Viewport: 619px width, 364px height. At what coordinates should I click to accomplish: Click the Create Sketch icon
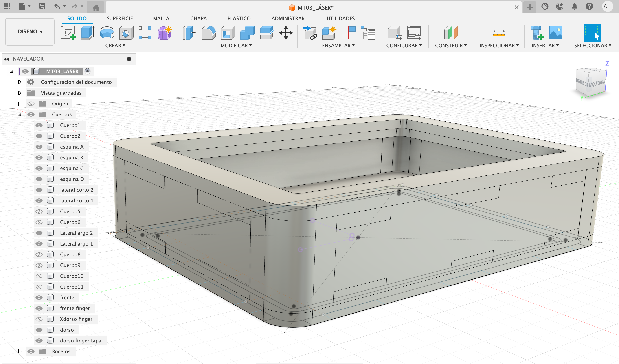coord(68,33)
